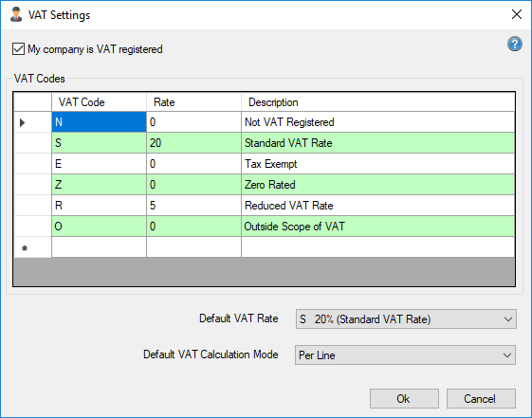Select the rate cell showing 20
Viewport: 532px width, 418px height.
193,143
